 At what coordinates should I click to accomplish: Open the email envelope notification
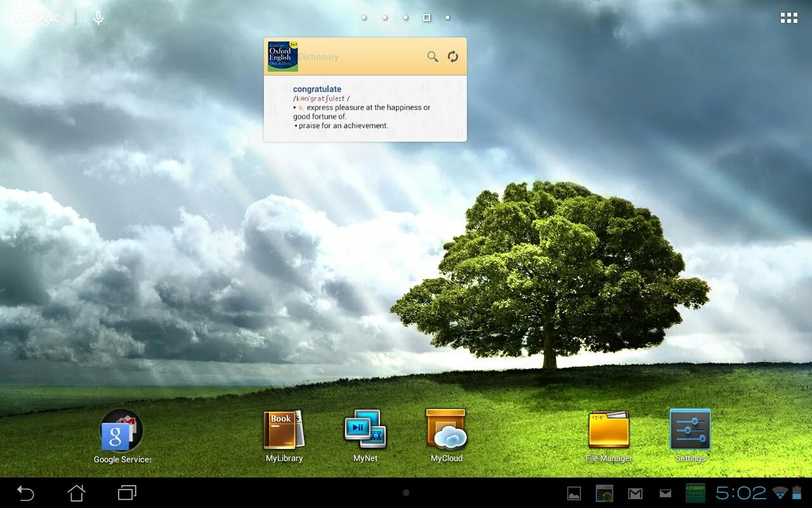[665, 493]
